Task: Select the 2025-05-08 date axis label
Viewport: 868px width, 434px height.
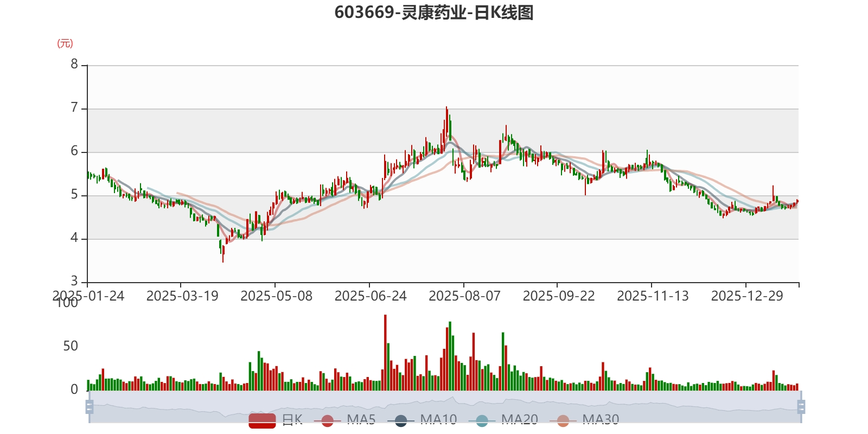Action: click(x=277, y=296)
